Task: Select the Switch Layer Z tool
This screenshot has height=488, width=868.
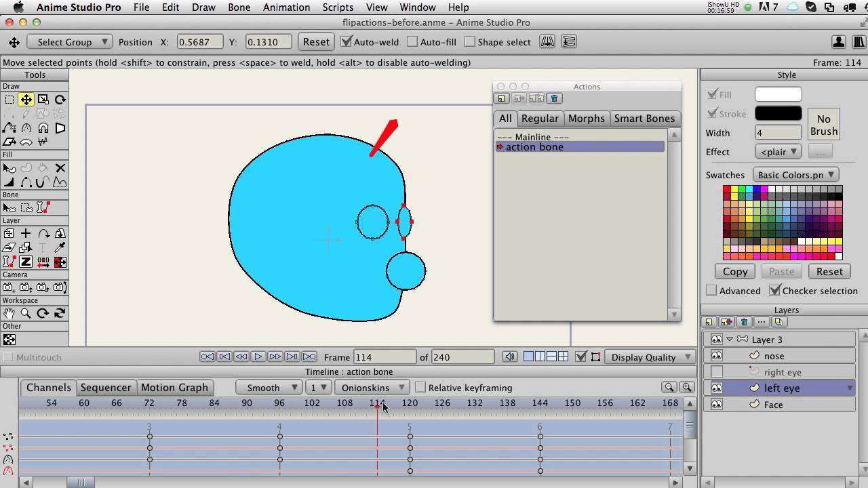Action: 26,262
